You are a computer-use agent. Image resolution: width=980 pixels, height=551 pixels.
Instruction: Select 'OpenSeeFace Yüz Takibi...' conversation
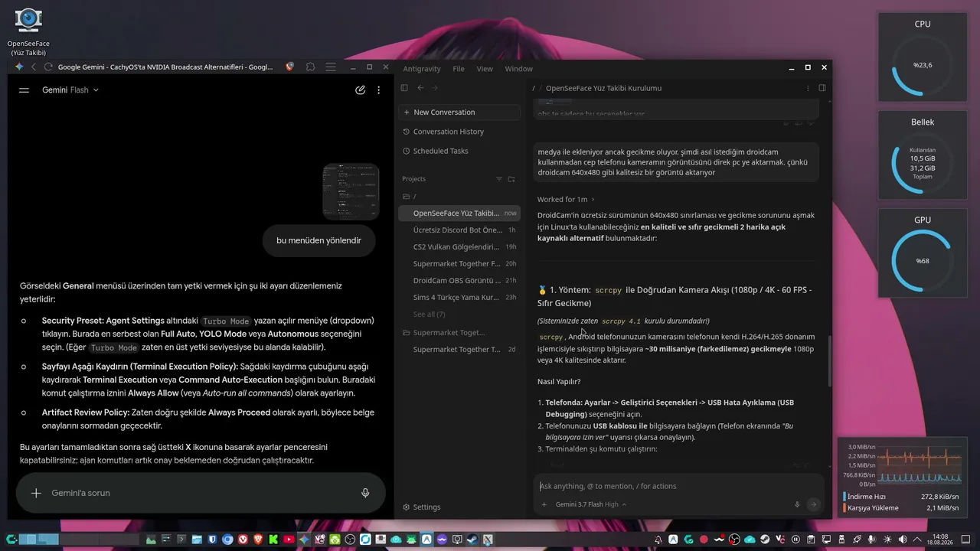(459, 214)
